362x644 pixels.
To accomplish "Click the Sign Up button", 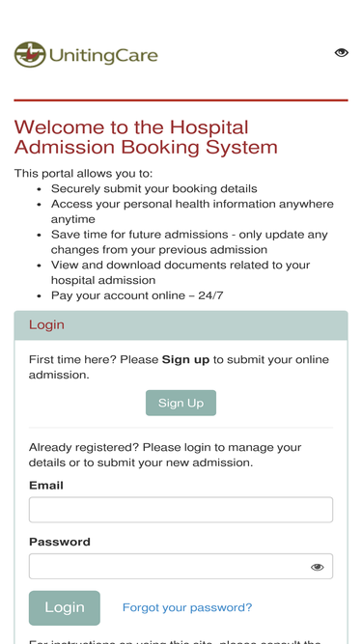I will pos(181,403).
